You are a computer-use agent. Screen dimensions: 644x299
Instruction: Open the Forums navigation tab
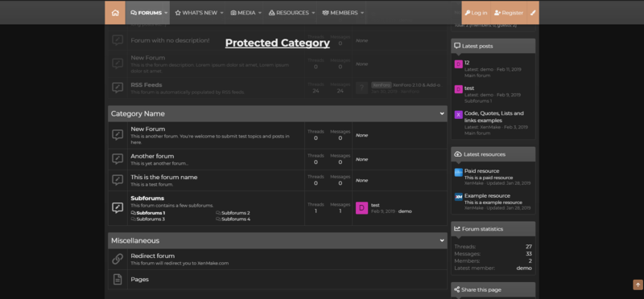pyautogui.click(x=146, y=13)
